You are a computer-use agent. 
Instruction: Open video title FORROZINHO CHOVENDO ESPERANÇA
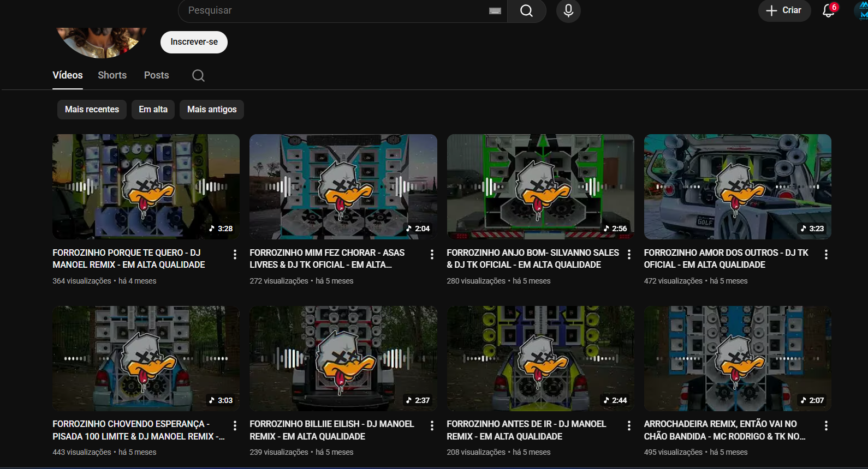[139, 430]
